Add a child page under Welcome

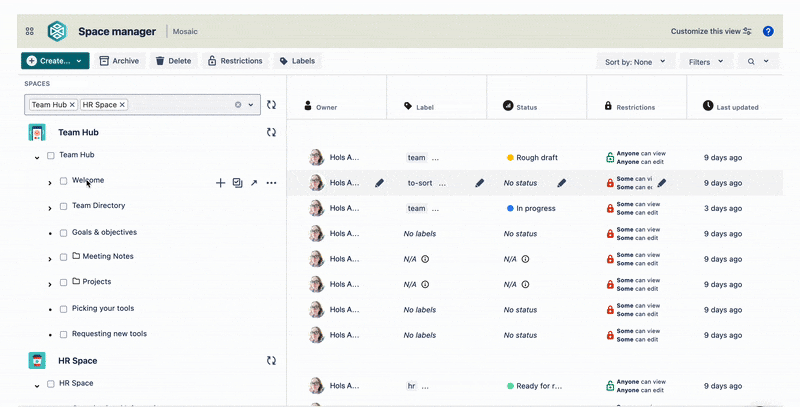220,183
